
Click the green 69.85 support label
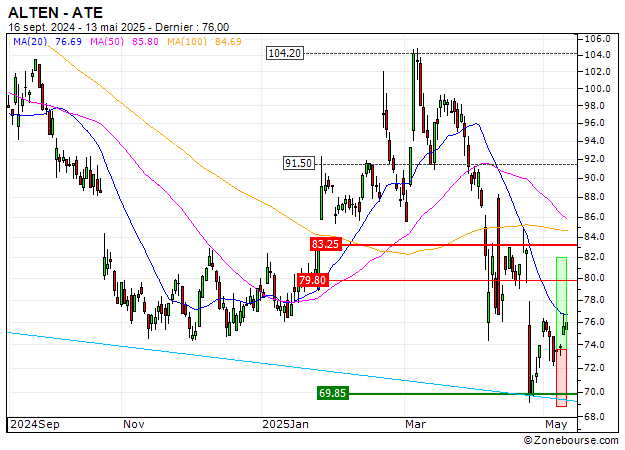tap(332, 393)
